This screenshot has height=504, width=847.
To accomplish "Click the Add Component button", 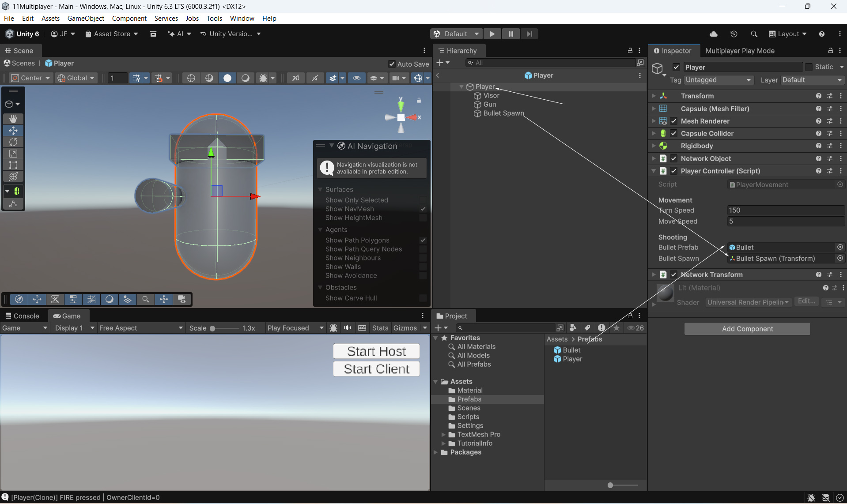I will [x=747, y=329].
